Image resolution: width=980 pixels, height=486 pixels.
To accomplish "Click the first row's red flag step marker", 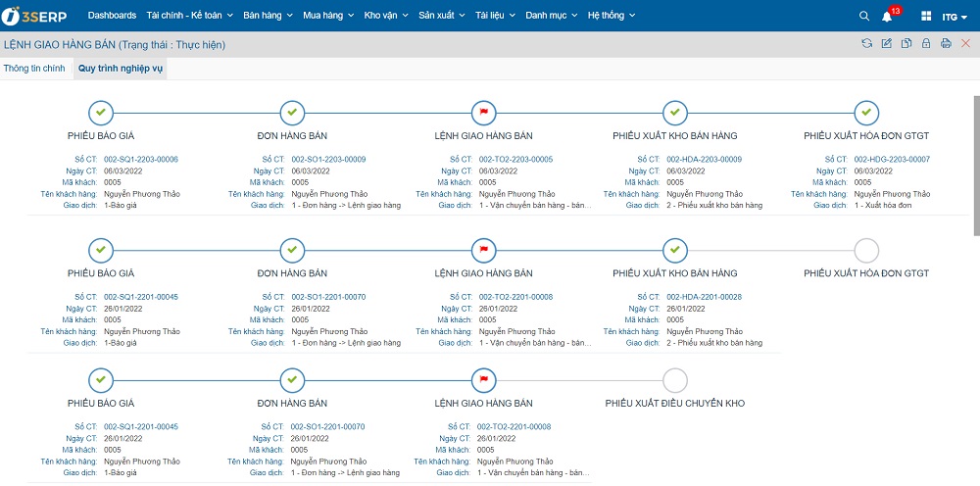I will [483, 112].
